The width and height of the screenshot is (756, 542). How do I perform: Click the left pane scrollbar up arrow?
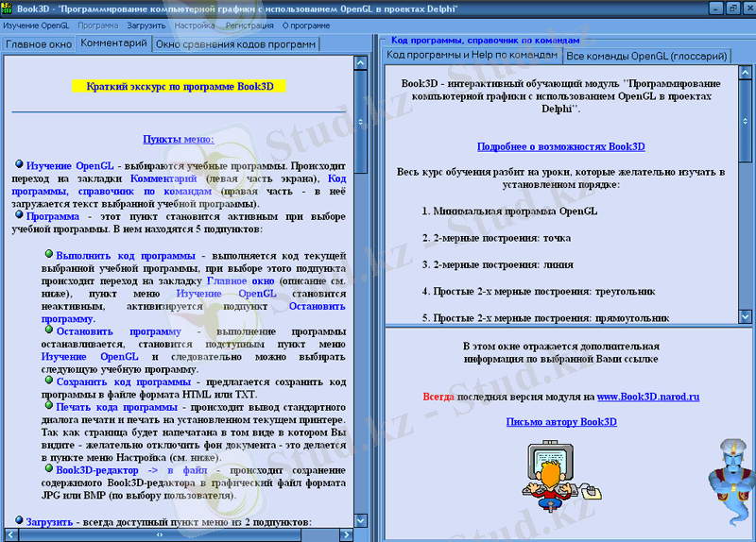tap(360, 62)
